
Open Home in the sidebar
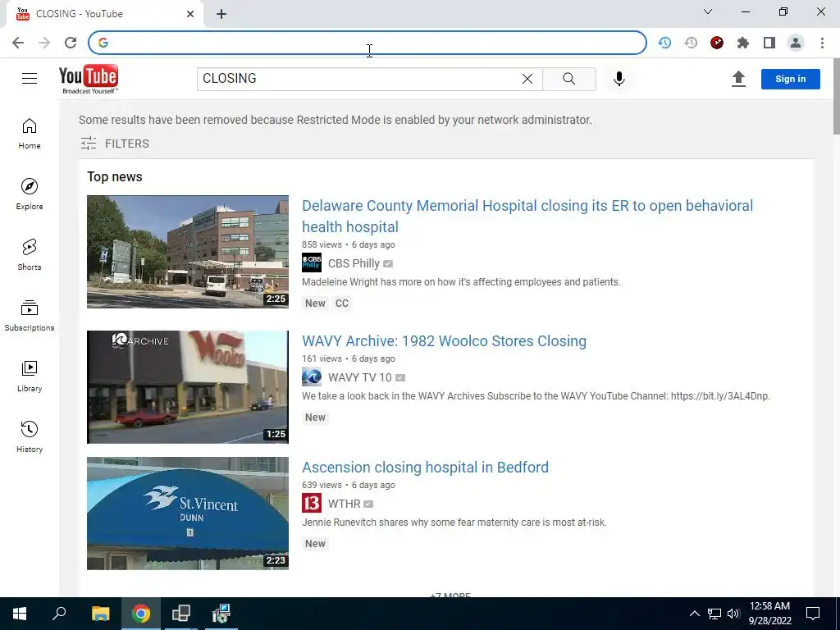click(x=30, y=134)
